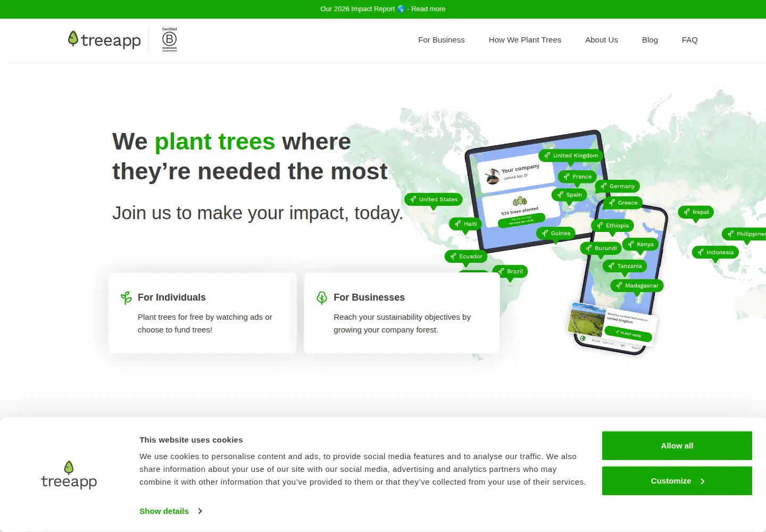Open the For Business menu item
Image resolution: width=766 pixels, height=532 pixels.
click(x=442, y=40)
